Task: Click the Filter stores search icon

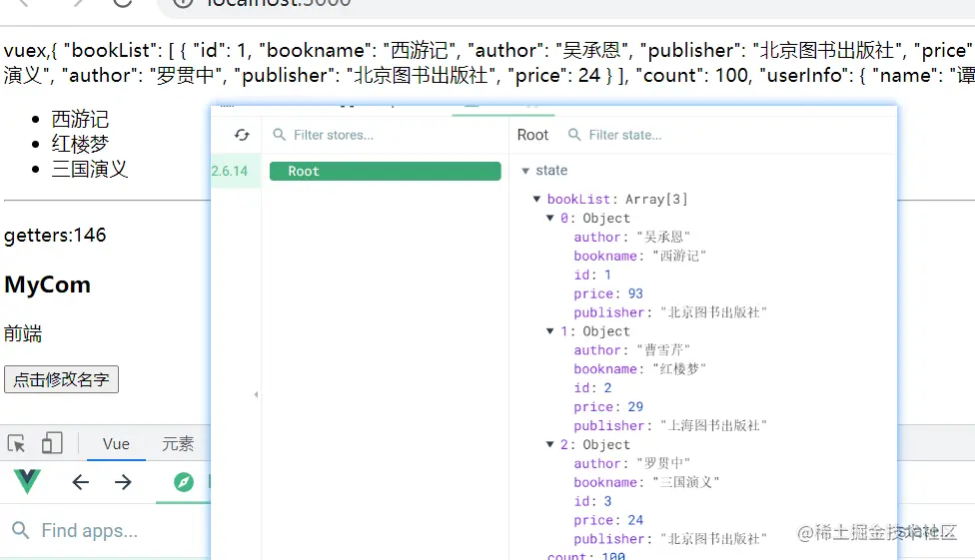Action: [279, 135]
